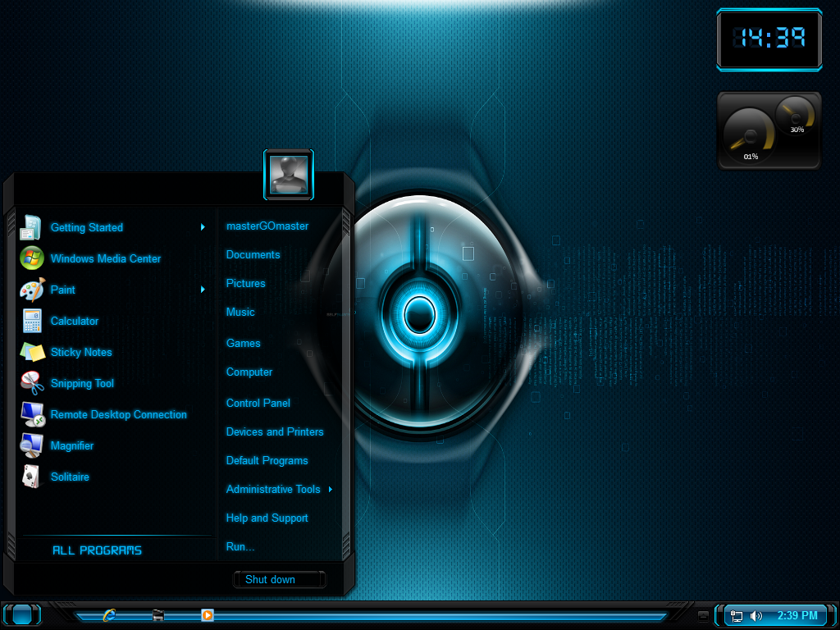Click the CPU meter gadget large dial

[749, 137]
